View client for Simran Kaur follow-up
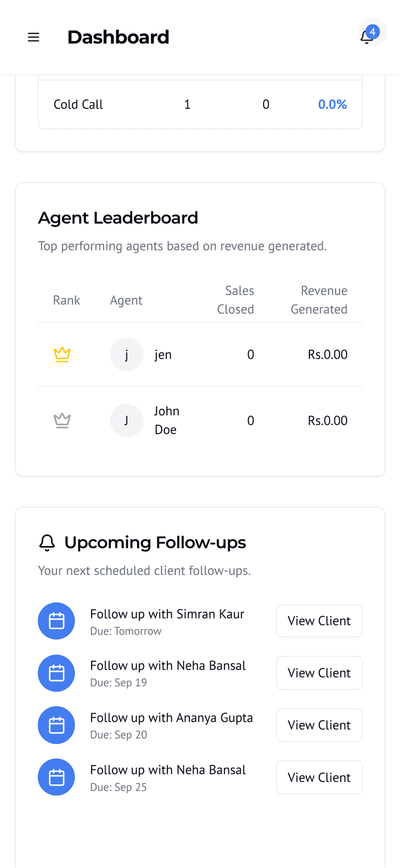 coord(319,621)
